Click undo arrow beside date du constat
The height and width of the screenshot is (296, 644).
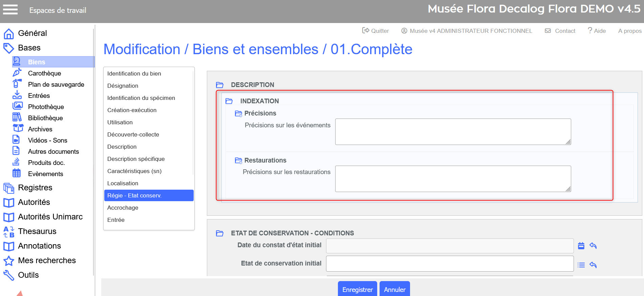[593, 246]
